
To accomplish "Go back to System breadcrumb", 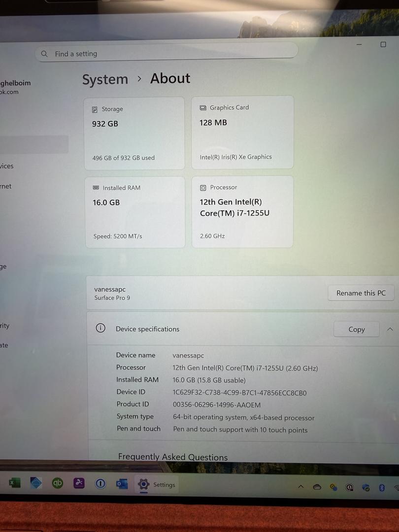I will click(x=105, y=79).
